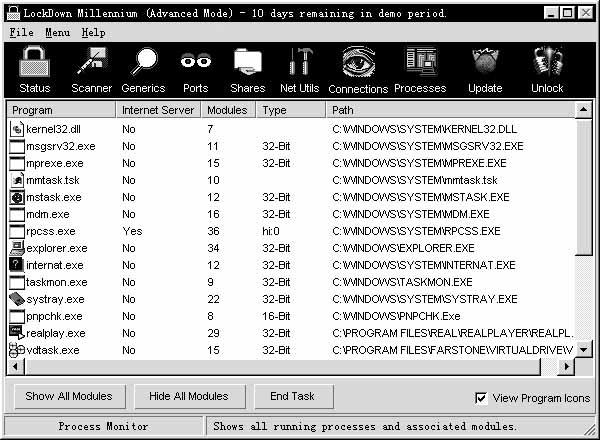Open the Unlock tool

click(547, 70)
